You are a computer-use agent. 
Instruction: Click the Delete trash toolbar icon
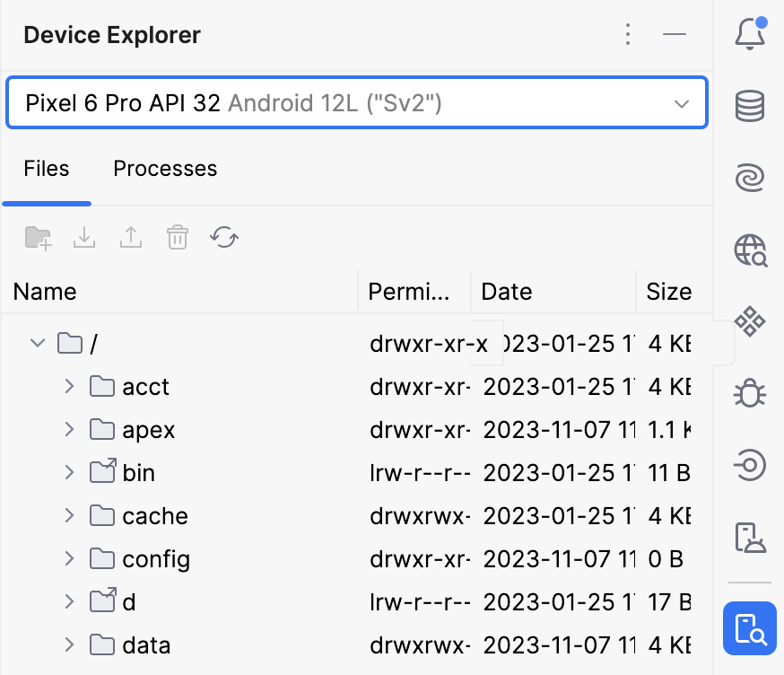pyautogui.click(x=177, y=238)
